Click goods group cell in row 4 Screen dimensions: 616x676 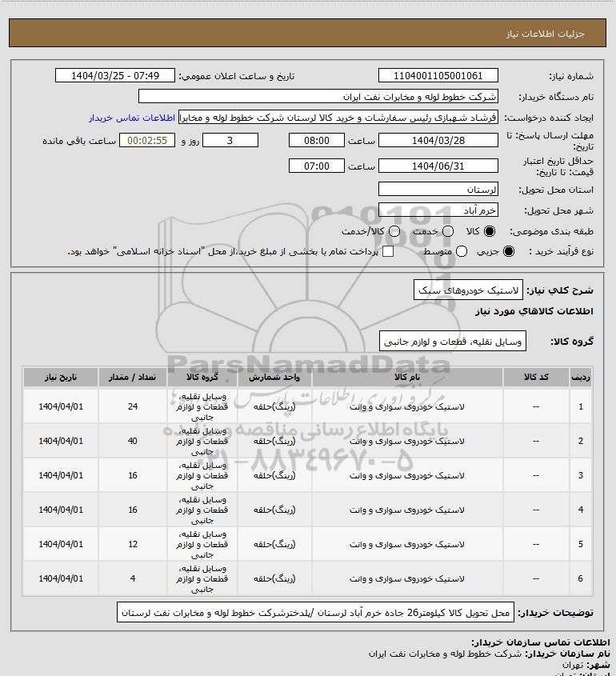point(202,510)
